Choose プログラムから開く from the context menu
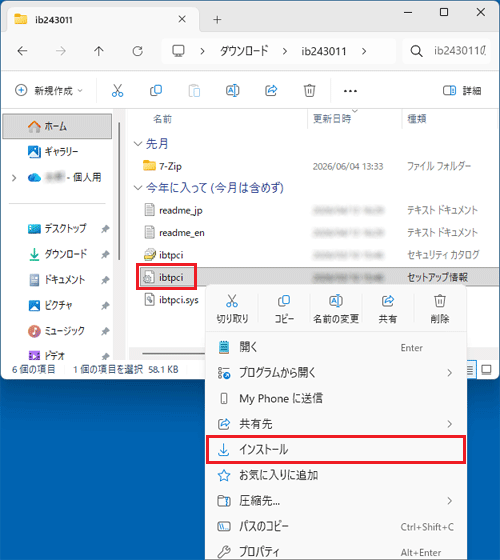This screenshot has width=500, height=560. point(336,373)
